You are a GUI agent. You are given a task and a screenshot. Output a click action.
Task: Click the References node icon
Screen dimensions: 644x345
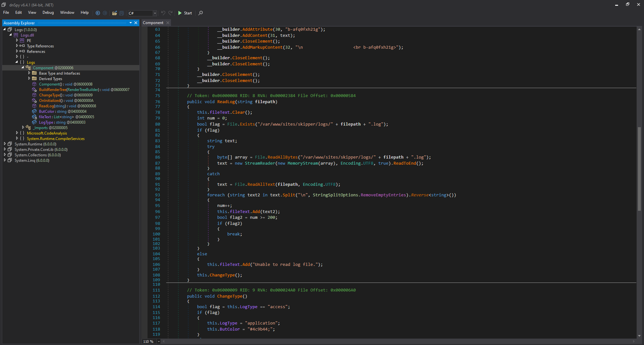tap(22, 51)
